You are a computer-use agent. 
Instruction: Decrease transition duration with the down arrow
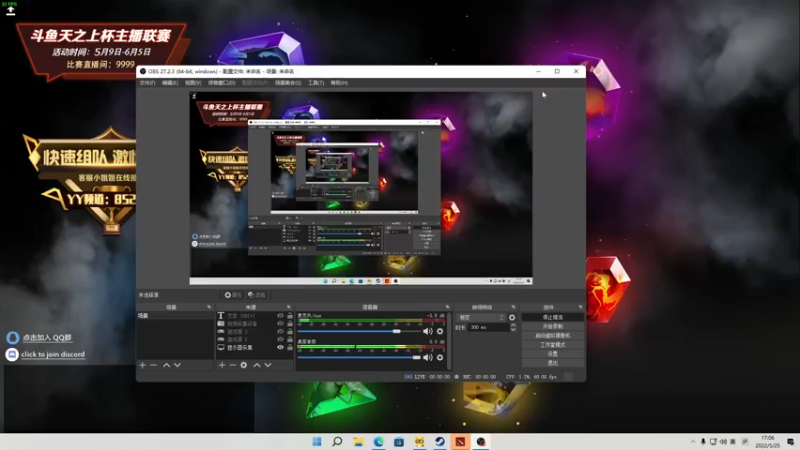(x=513, y=330)
